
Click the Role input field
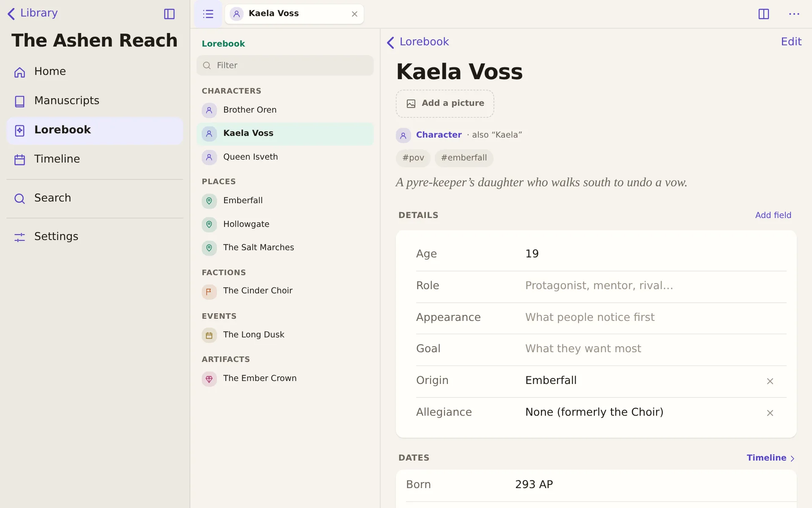(x=656, y=286)
